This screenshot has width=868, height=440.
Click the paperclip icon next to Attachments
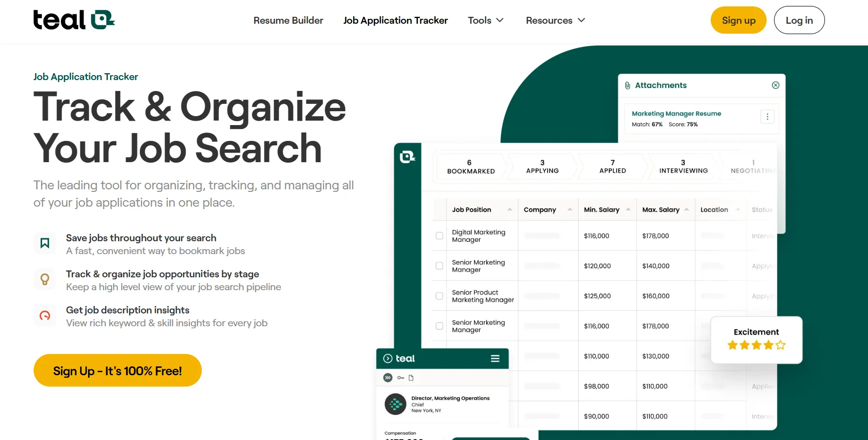point(628,86)
